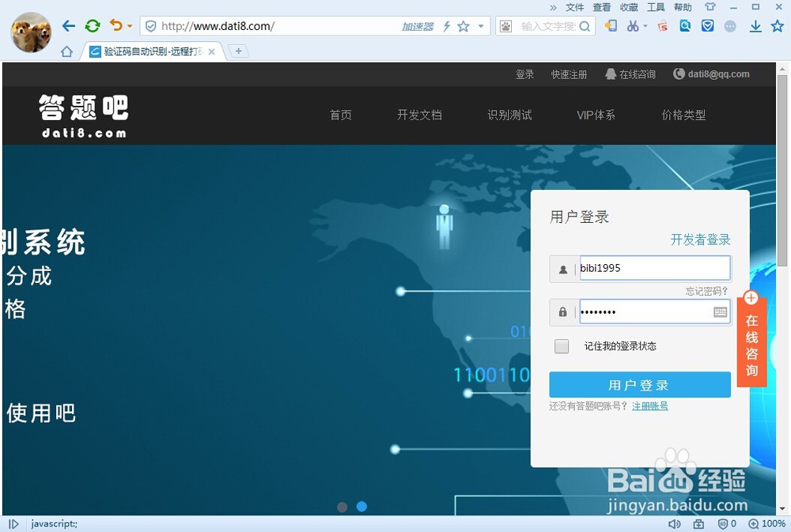Open VIP体系 navigation item
The image size is (791, 532).
coord(596,115)
